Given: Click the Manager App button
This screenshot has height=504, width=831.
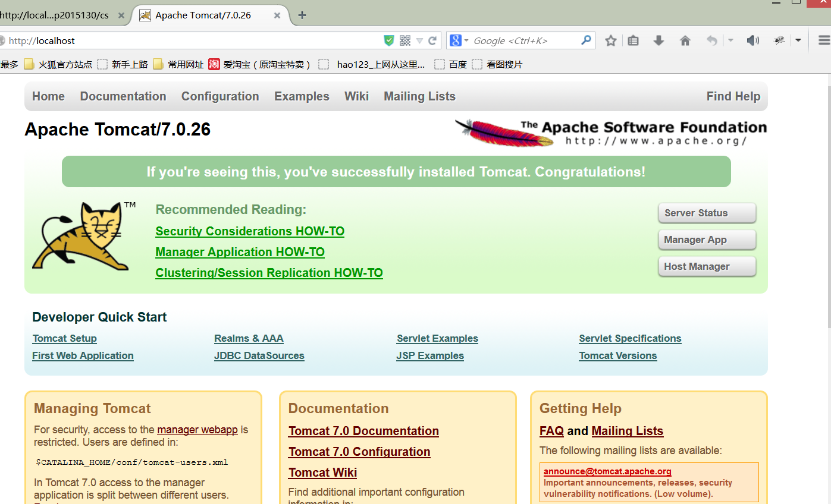Looking at the screenshot, I should [x=707, y=240].
